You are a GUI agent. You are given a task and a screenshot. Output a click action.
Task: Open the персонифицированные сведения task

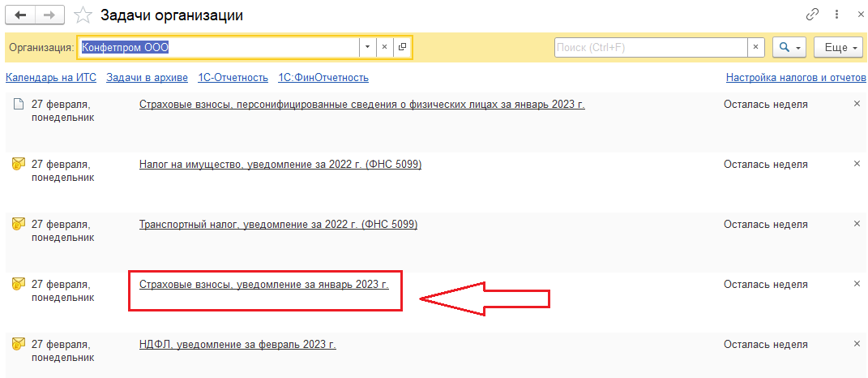coord(362,104)
